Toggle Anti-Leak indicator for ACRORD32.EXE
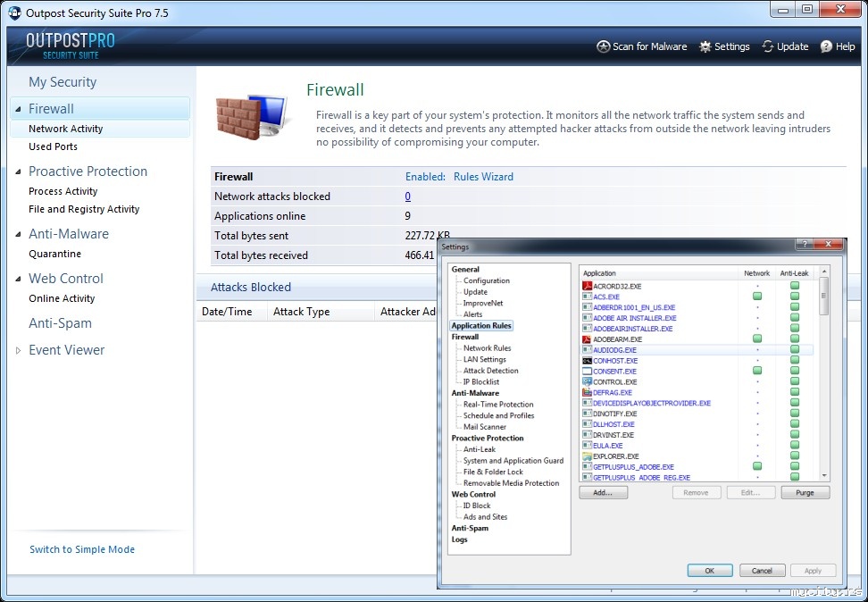Screen dimensions: 868x602 click(795, 286)
